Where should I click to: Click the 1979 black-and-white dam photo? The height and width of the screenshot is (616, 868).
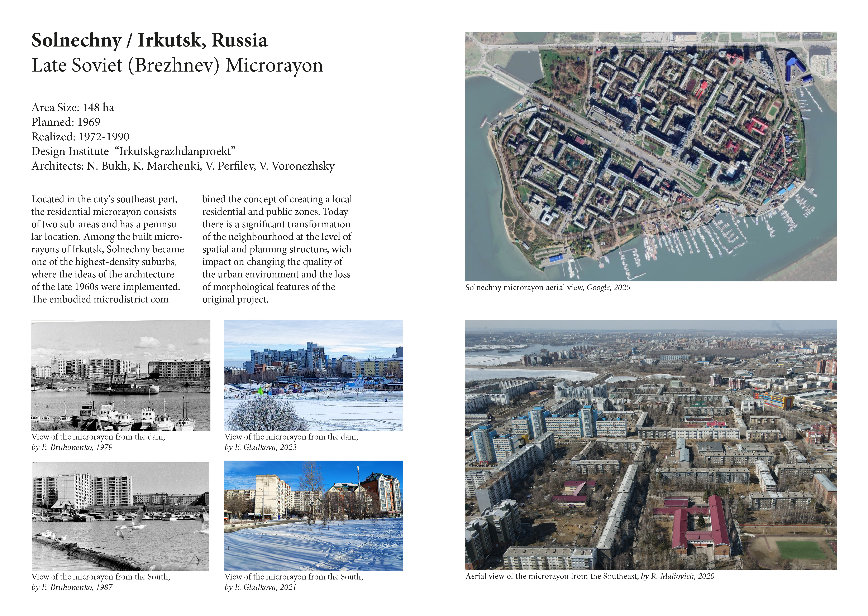coord(121,375)
